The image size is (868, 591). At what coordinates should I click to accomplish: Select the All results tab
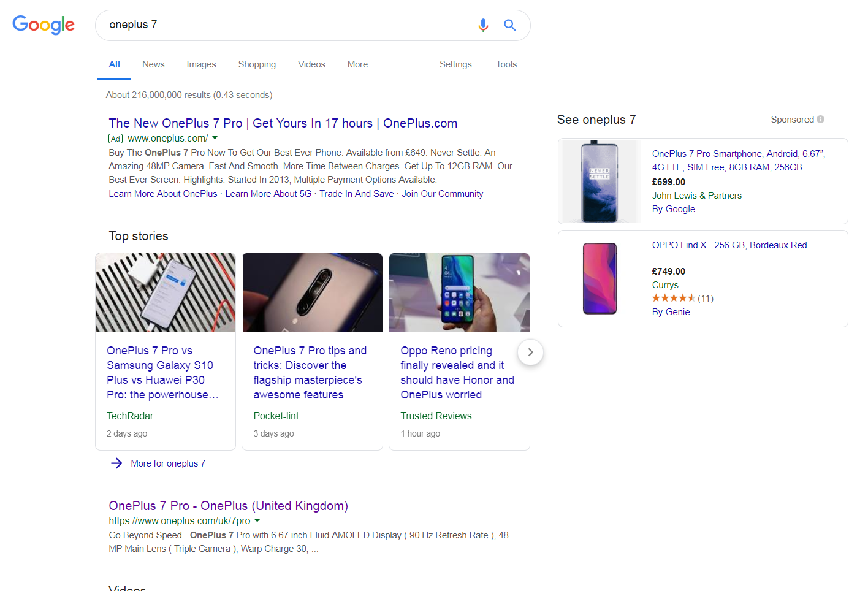pos(114,64)
